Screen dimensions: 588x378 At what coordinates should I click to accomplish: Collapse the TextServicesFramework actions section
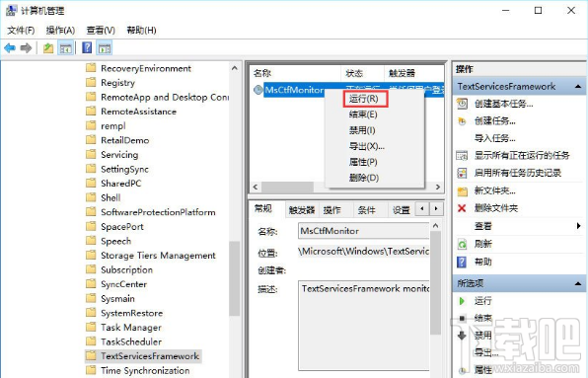coord(578,87)
